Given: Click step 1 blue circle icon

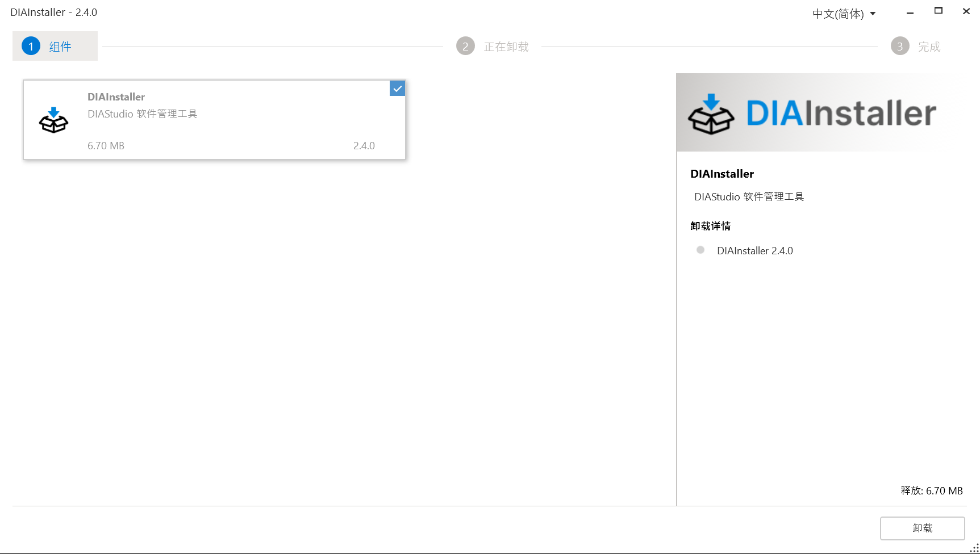Looking at the screenshot, I should [x=31, y=46].
